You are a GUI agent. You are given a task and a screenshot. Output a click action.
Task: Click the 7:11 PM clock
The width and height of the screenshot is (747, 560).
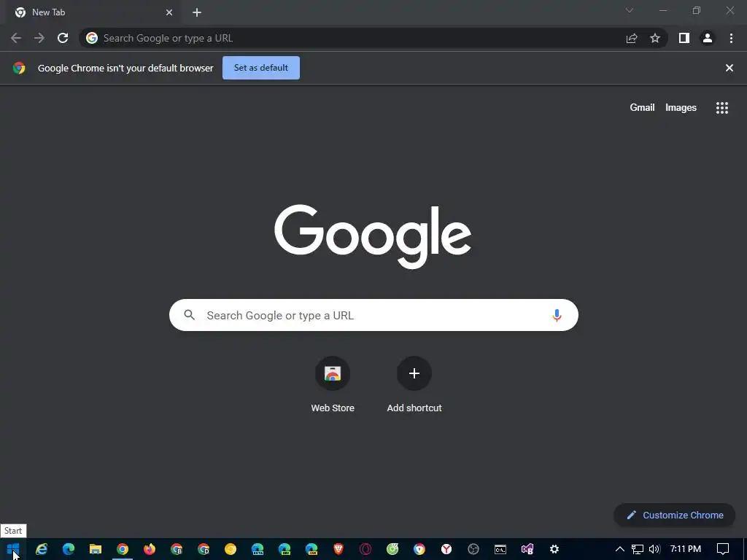pos(686,549)
